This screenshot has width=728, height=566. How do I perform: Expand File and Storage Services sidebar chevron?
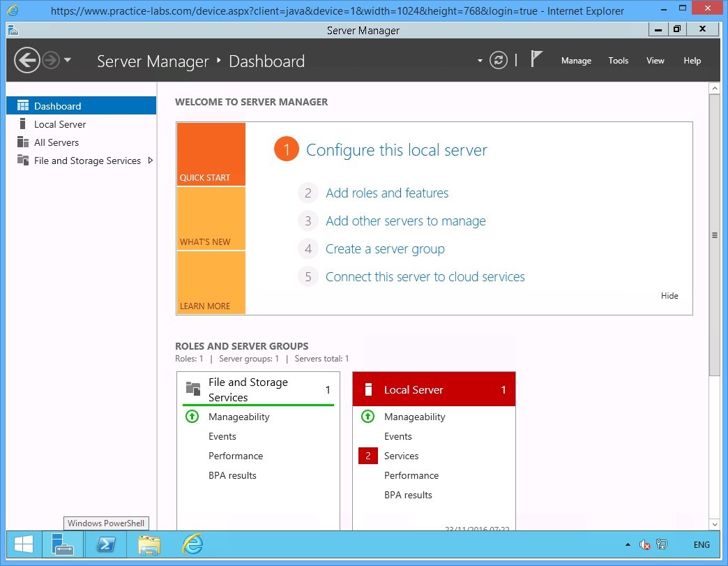coord(151,160)
